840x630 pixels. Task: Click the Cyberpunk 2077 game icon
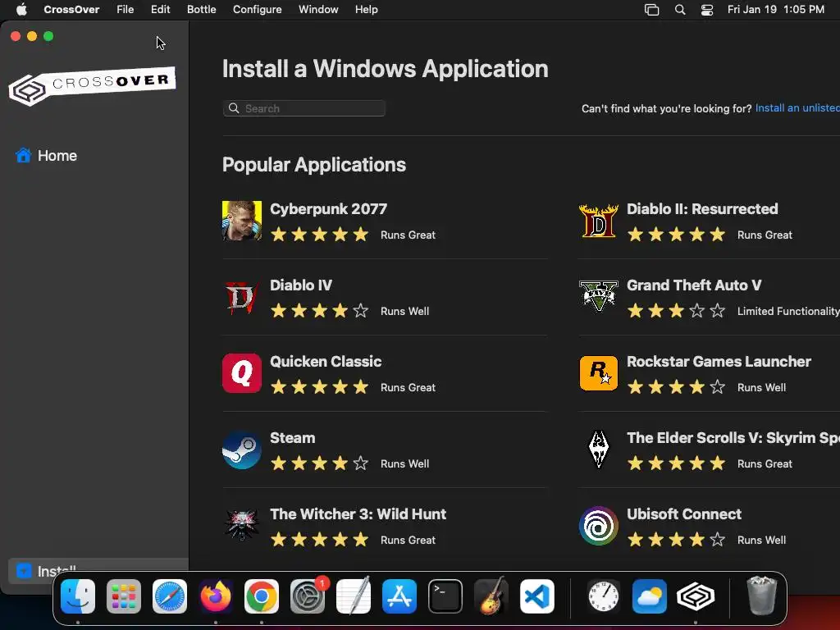coord(242,221)
